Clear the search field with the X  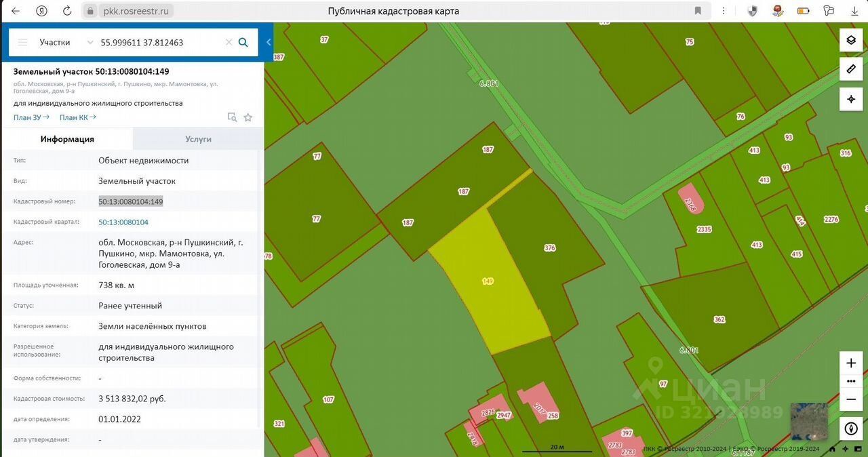(x=229, y=42)
